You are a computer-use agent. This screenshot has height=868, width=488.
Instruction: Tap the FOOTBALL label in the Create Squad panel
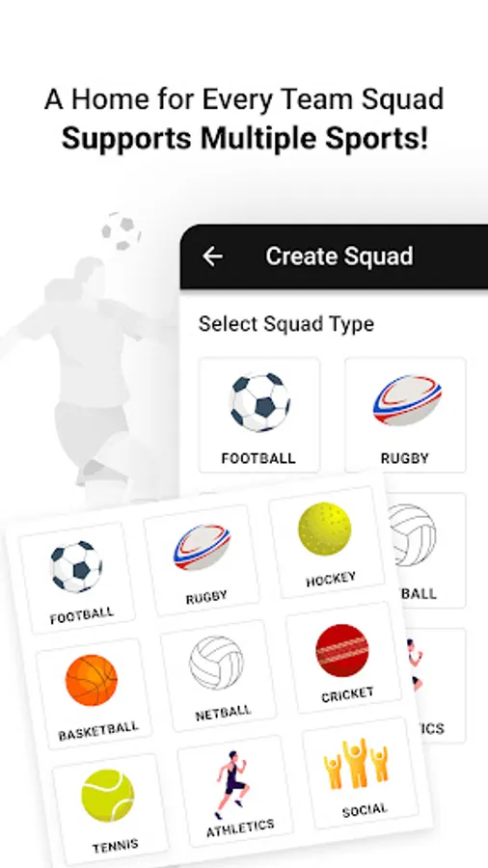coord(258,458)
